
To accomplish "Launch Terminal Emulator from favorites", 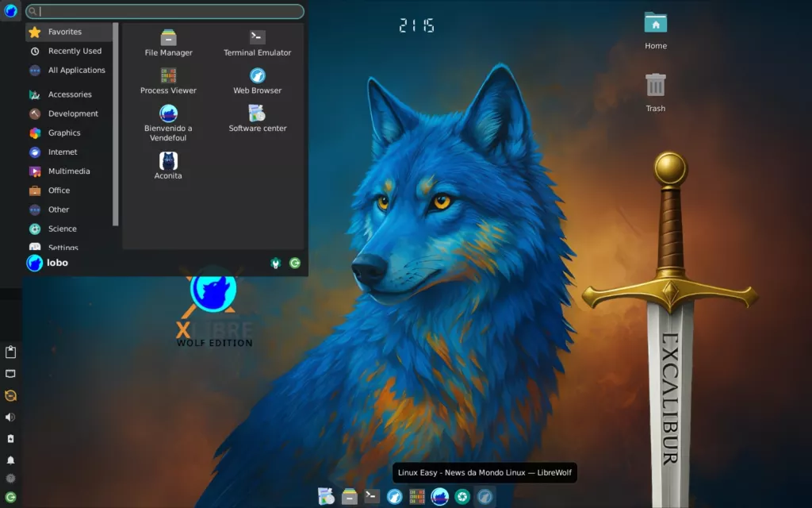I will (258, 43).
